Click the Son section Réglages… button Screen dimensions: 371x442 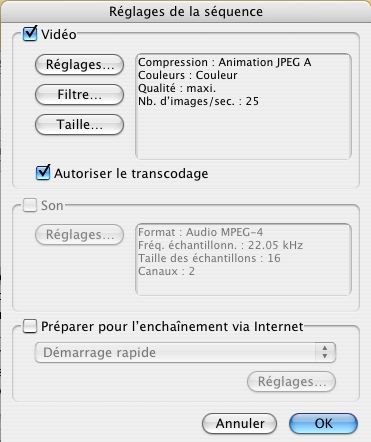pos(79,235)
